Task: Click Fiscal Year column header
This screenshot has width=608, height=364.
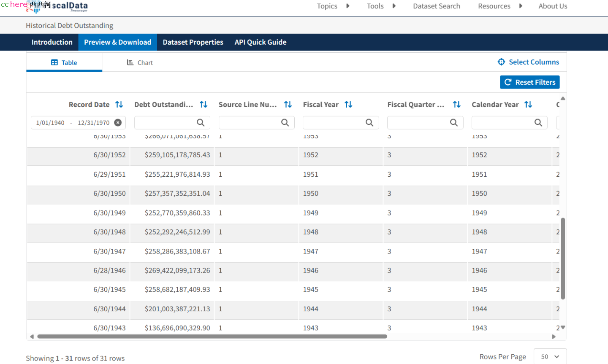Action: [x=321, y=105]
